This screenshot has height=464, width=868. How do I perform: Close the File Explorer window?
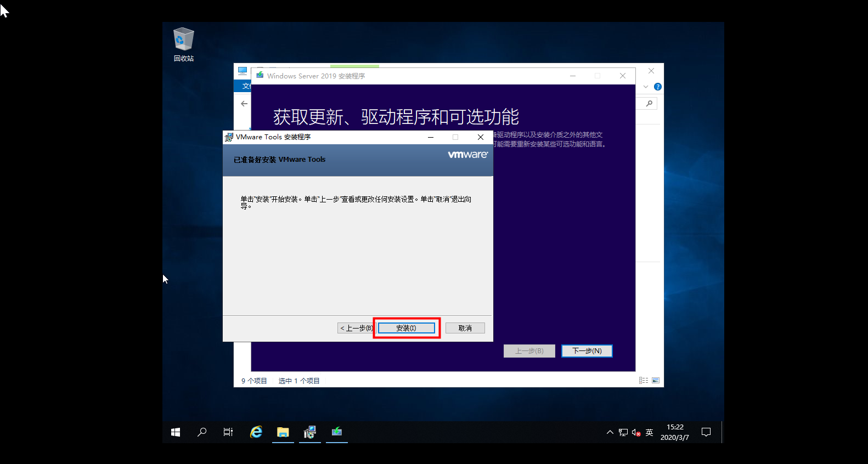651,71
